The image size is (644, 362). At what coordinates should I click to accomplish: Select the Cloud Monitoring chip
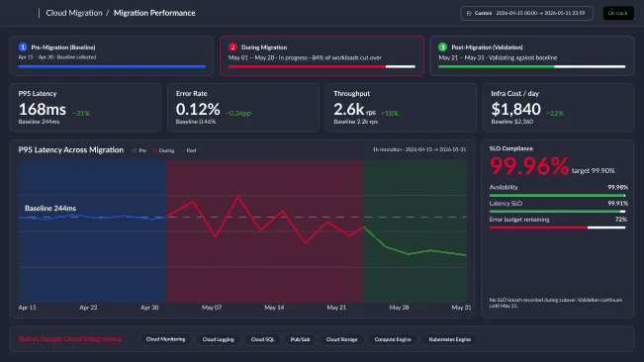165,339
